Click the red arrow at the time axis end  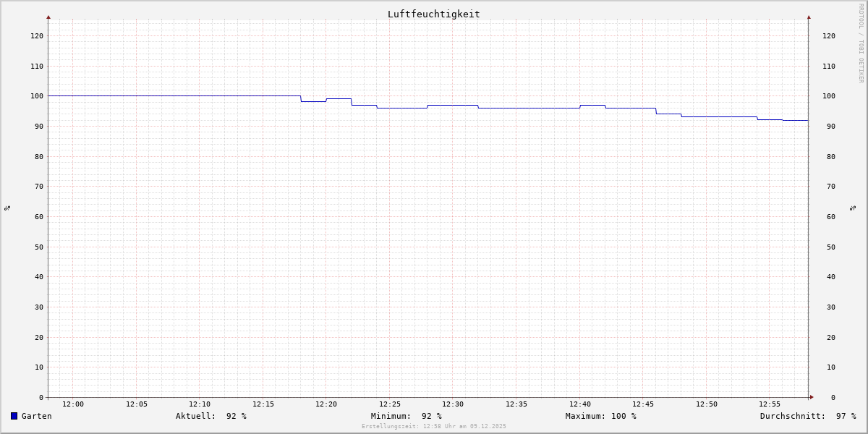[812, 397]
